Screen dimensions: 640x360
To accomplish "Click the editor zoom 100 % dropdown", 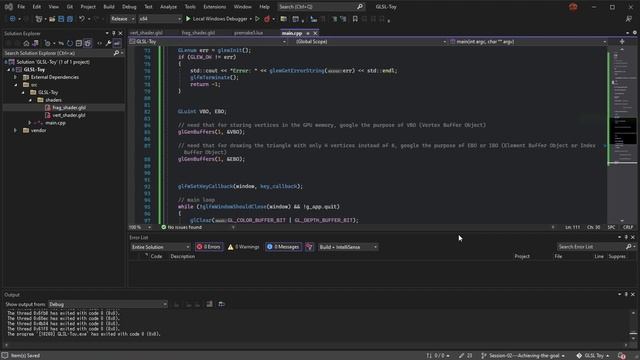I will (140, 227).
